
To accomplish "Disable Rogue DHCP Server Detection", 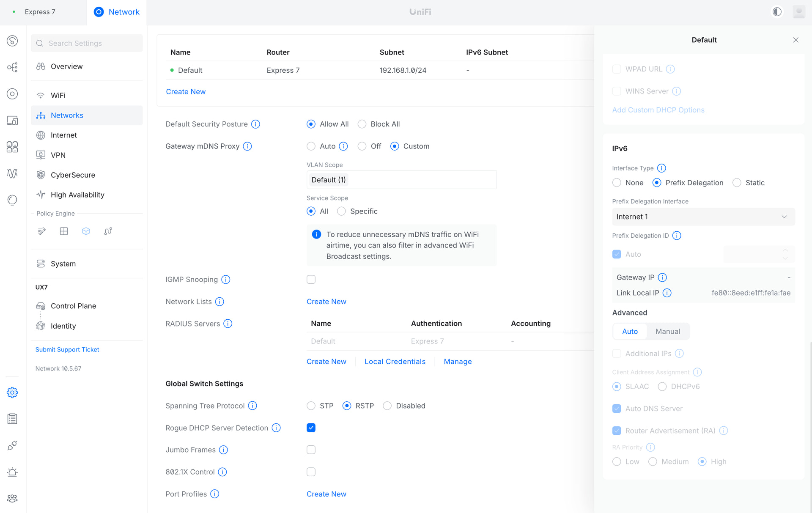I will pos(311,428).
